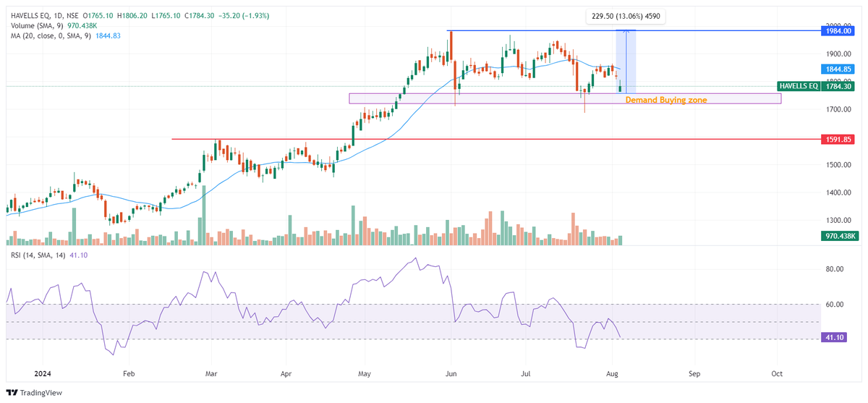Image resolution: width=868 pixels, height=403 pixels.
Task: Click the red 1591.85 price label
Action: 837,140
